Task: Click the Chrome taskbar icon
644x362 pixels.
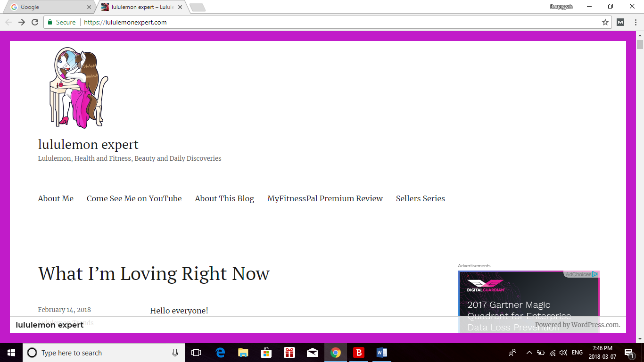Action: click(336, 353)
